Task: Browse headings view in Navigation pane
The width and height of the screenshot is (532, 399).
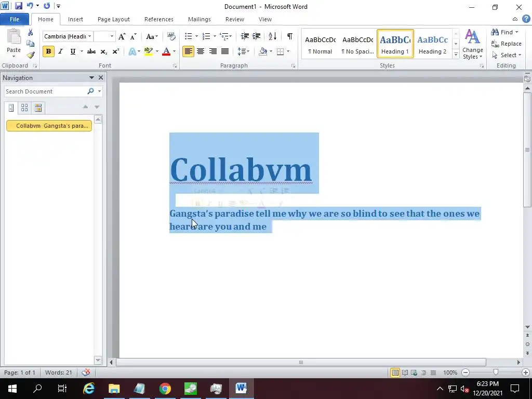Action: click(x=11, y=108)
